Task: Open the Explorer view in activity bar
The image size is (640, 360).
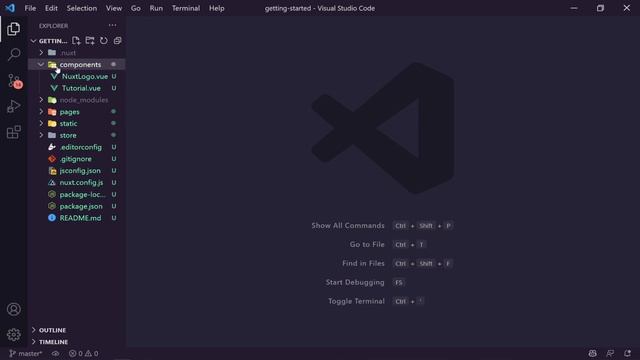Action: 13,29
